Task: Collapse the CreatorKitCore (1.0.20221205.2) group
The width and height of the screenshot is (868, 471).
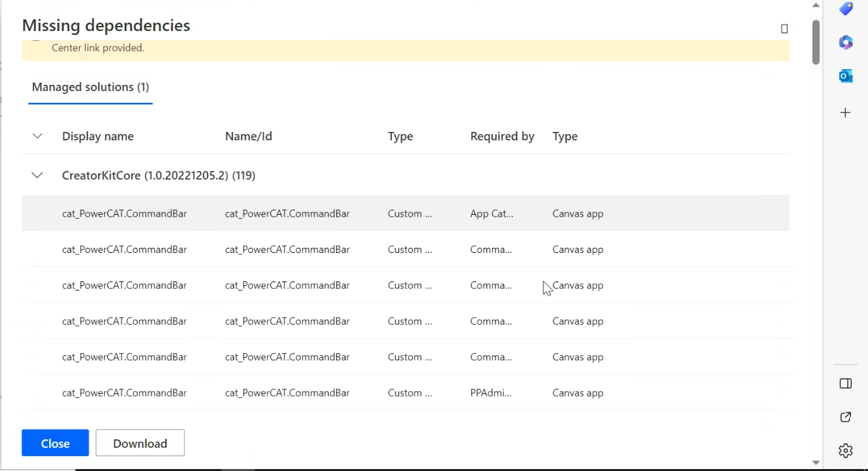Action: point(37,175)
